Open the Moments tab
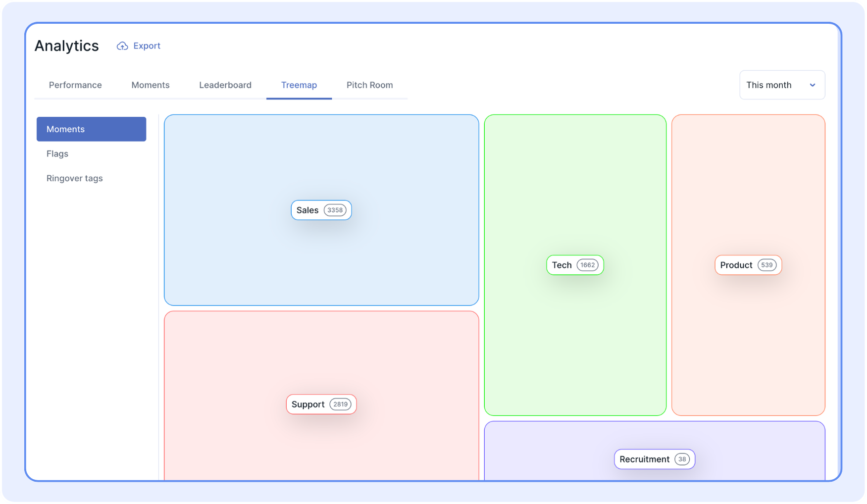This screenshot has height=504, width=867. tap(151, 85)
